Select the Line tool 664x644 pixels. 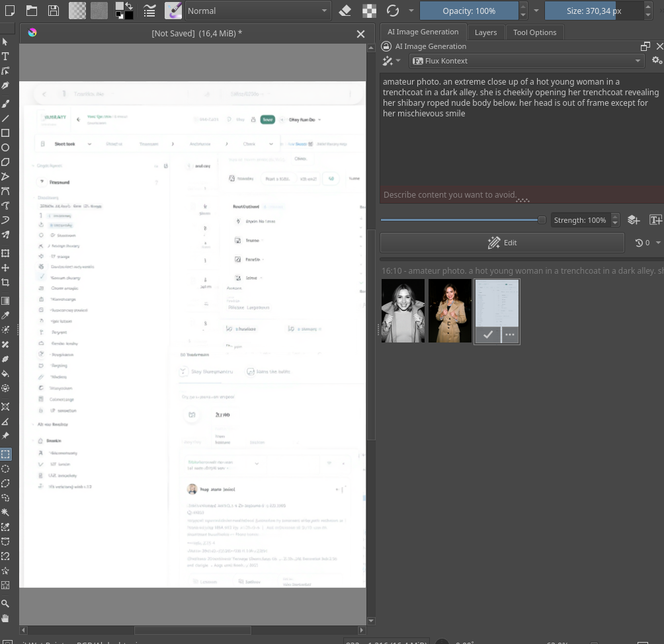[5, 118]
